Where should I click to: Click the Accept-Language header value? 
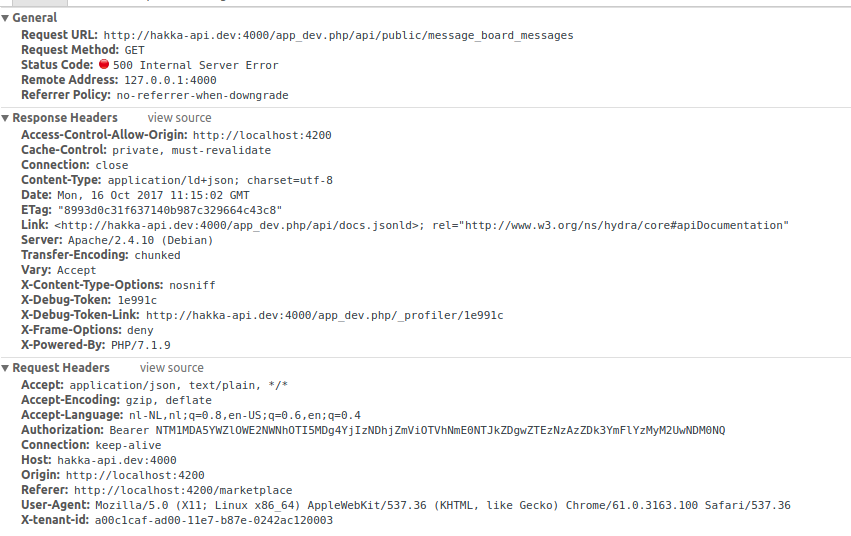245,416
